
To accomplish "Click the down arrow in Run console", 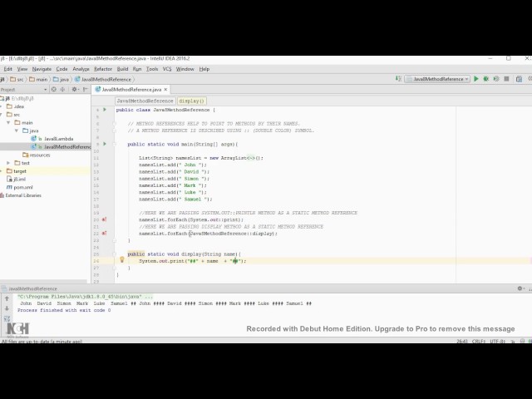I will [7, 308].
